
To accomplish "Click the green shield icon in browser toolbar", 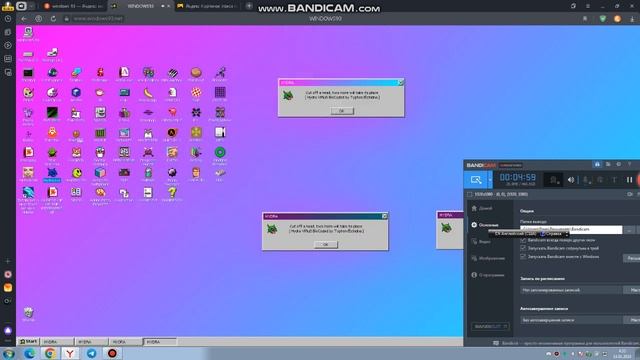I will pyautogui.click(x=603, y=19).
